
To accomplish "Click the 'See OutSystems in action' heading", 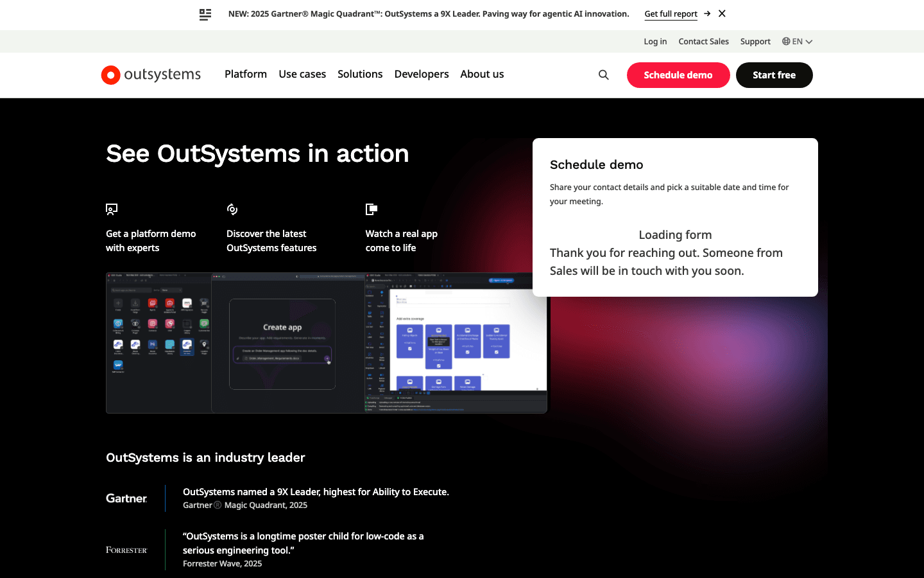I will point(257,153).
